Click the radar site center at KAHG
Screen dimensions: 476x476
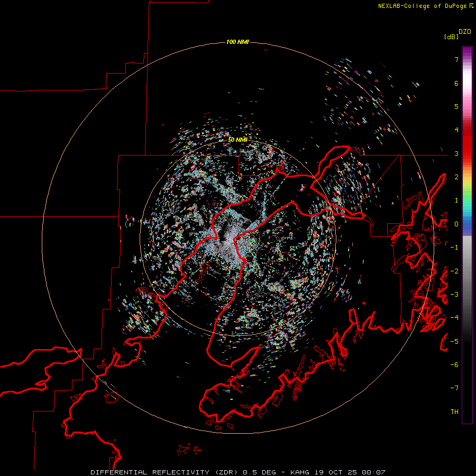click(237, 238)
